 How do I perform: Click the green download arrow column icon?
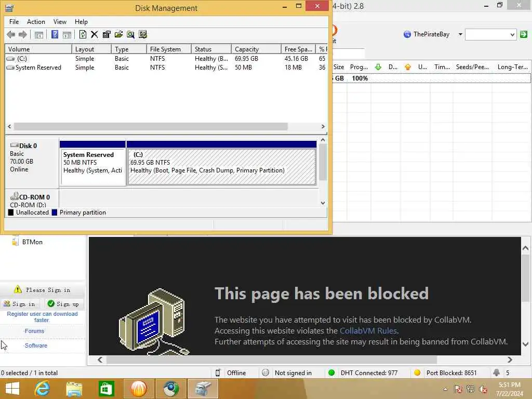(x=378, y=67)
